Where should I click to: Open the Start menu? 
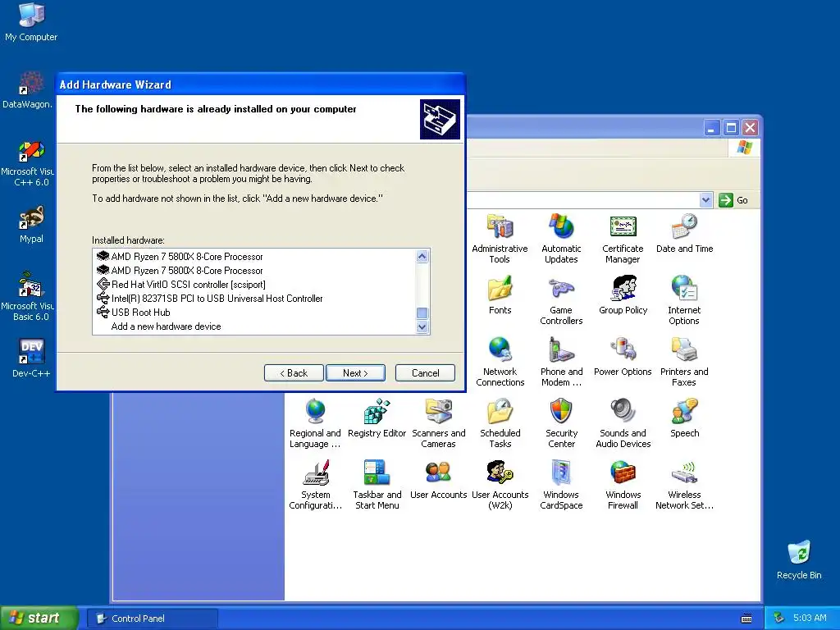(x=39, y=619)
